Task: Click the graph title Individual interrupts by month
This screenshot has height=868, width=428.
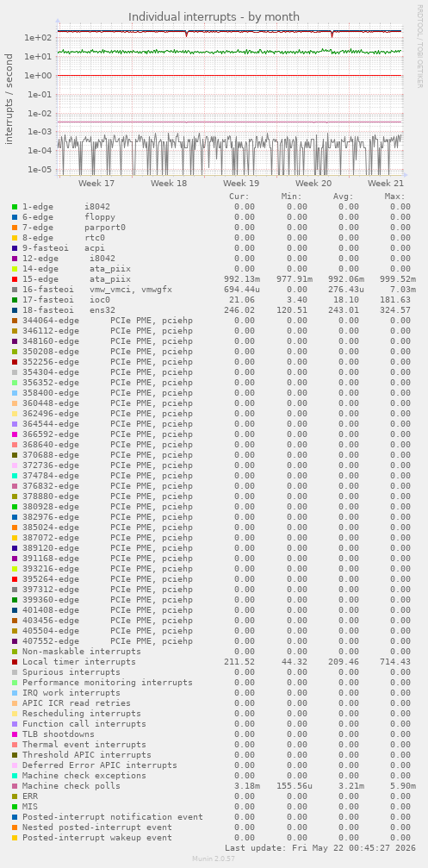Action: (x=214, y=16)
